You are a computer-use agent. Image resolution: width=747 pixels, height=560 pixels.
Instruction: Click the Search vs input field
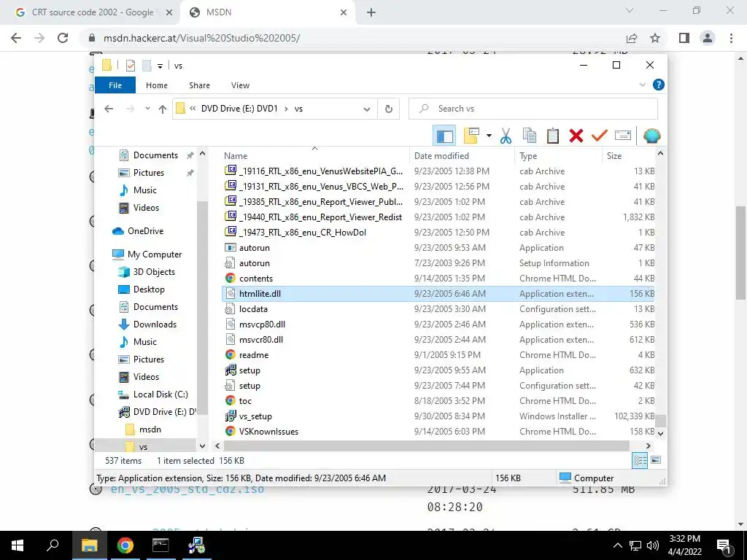click(x=533, y=109)
